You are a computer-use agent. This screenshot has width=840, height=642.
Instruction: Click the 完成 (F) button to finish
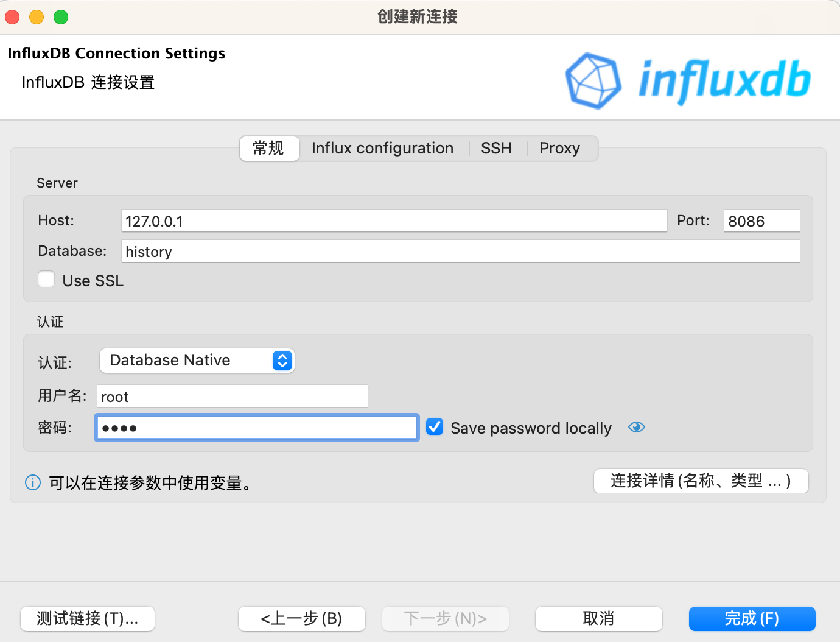coord(752,618)
